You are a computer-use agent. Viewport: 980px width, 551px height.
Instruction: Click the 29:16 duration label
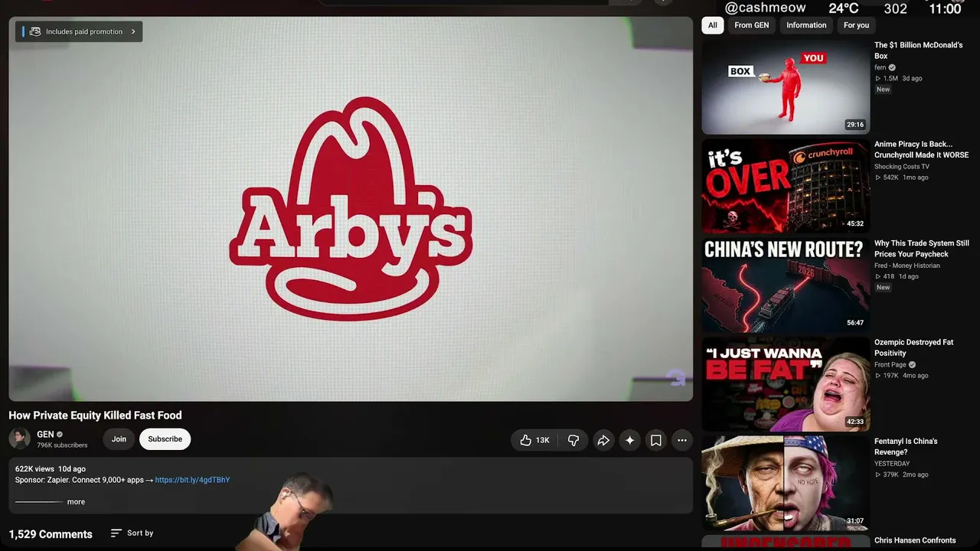(x=855, y=125)
